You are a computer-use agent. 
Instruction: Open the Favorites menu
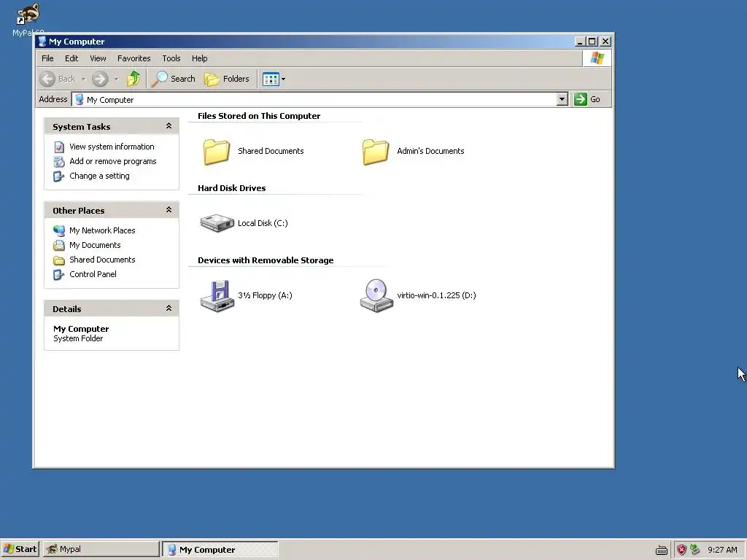134,58
